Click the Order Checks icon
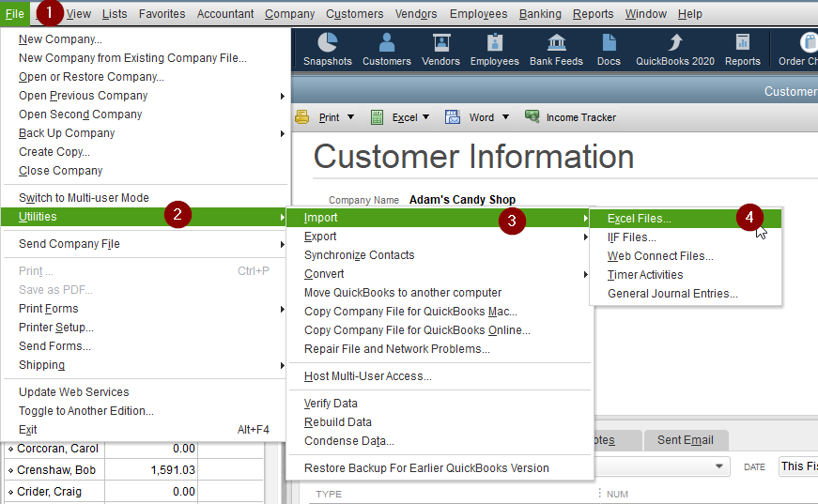818x504 pixels. 798,50
